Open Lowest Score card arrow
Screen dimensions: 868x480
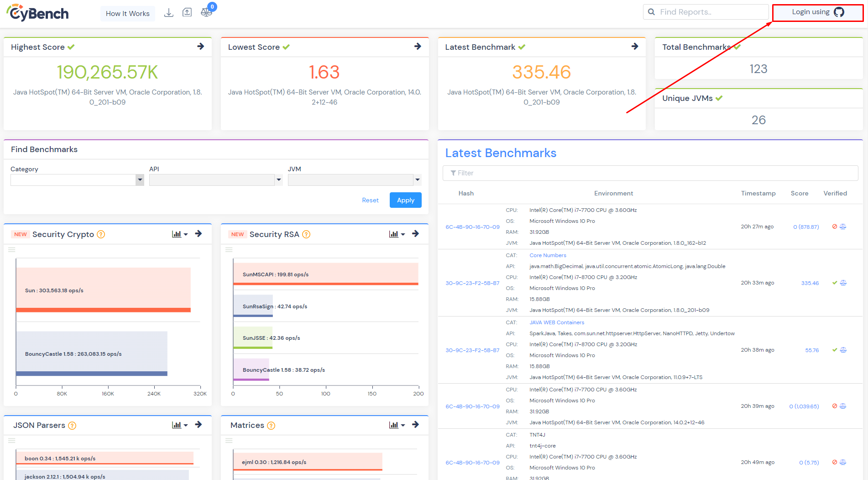[418, 47]
